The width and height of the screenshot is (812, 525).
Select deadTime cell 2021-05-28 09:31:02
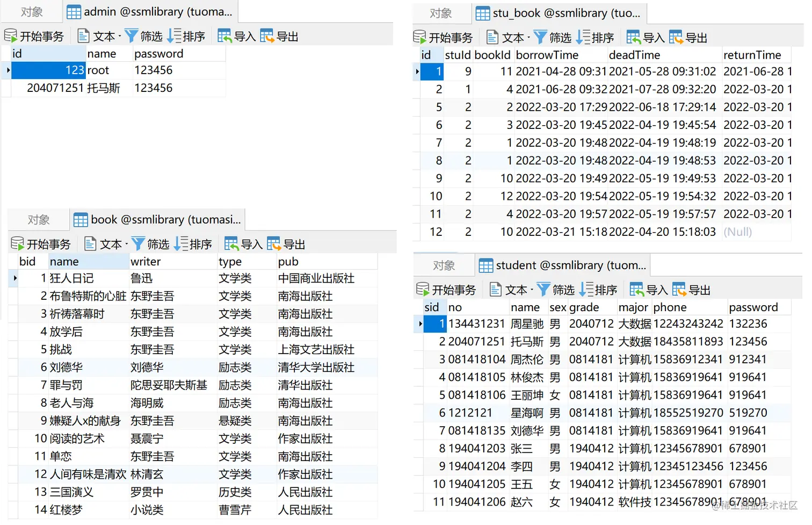664,71
